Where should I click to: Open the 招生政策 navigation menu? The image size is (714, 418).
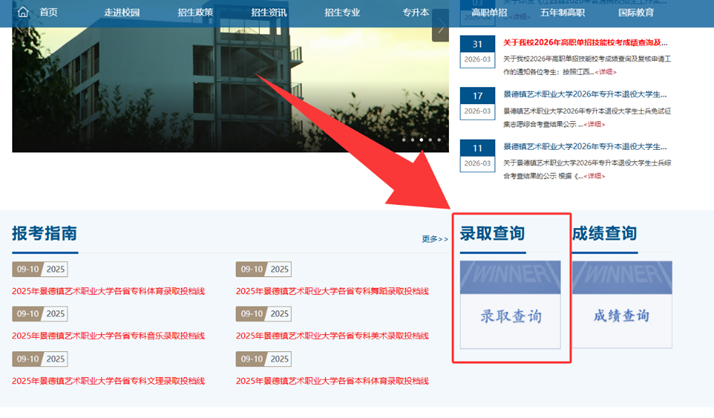pos(195,12)
